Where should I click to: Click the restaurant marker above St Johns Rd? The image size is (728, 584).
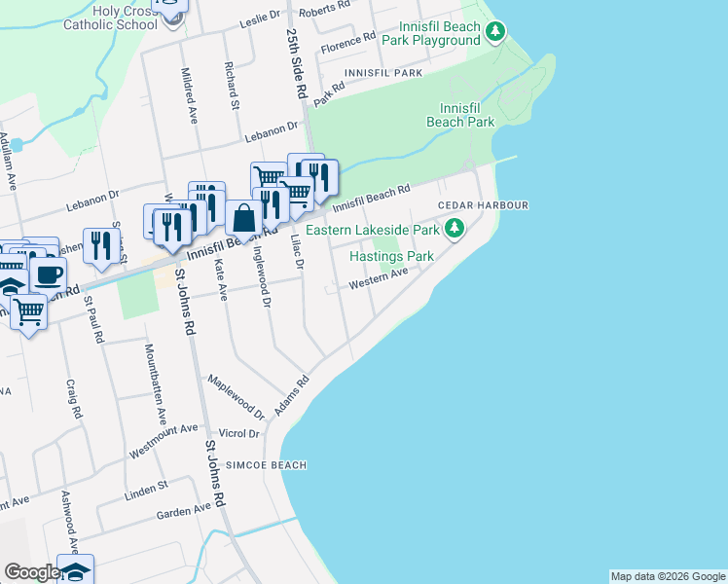[x=172, y=230]
